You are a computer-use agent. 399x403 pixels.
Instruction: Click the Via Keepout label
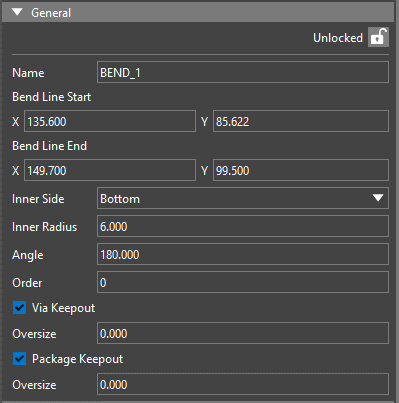(63, 308)
